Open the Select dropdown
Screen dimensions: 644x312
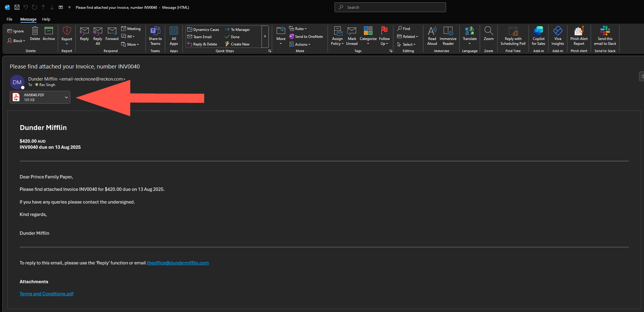click(x=406, y=45)
